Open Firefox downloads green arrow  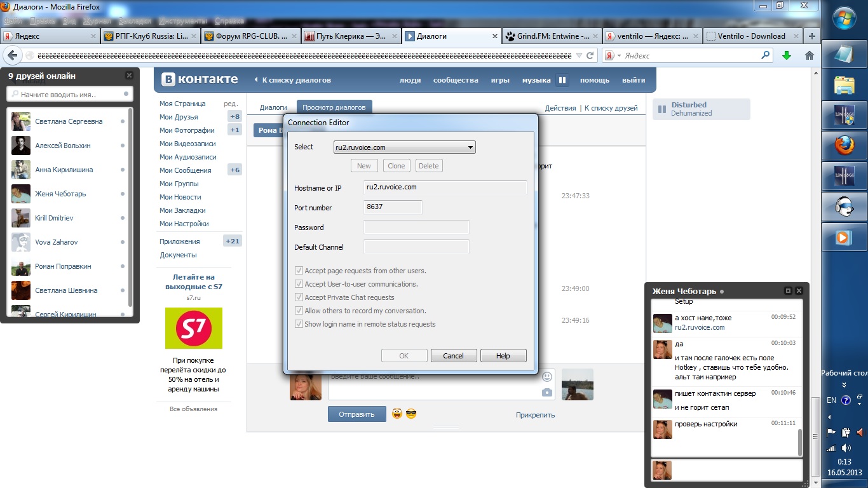coord(787,55)
